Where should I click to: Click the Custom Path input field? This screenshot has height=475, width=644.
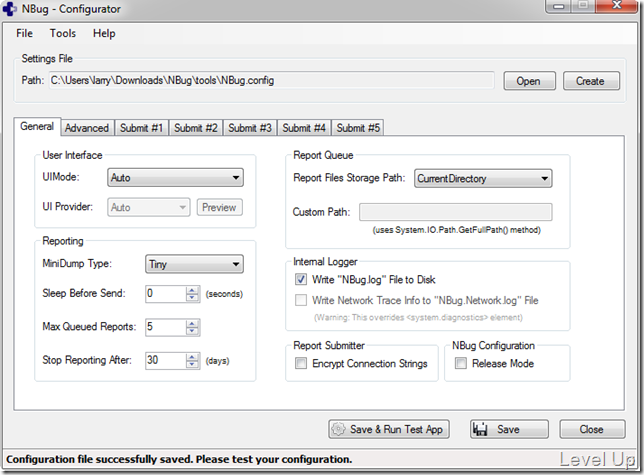click(x=455, y=212)
